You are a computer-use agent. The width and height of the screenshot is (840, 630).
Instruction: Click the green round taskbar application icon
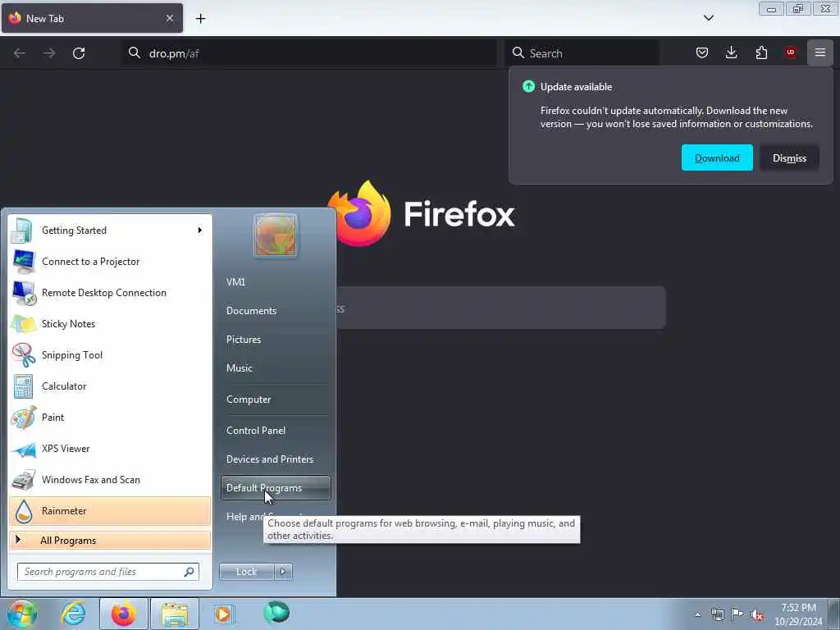(x=276, y=612)
